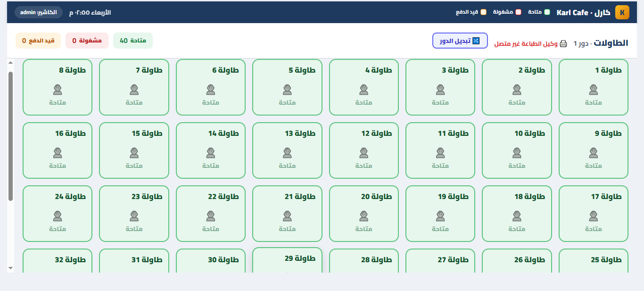Click the yellow قيد الدفع legend swatch in header
The image size is (644, 291).
pyautogui.click(x=483, y=12)
